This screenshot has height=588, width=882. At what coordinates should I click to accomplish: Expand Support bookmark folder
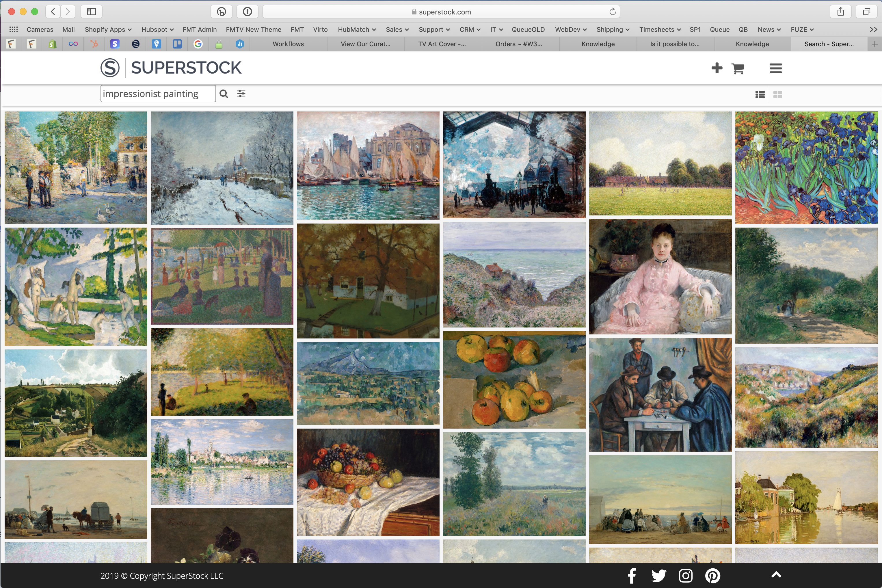click(434, 29)
